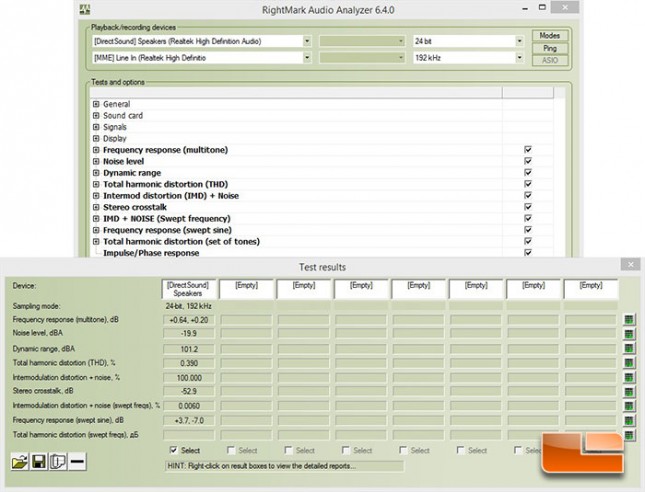The image size is (645, 492).
Task: Uncheck Select under DirectSound Speakers column
Action: click(x=174, y=450)
